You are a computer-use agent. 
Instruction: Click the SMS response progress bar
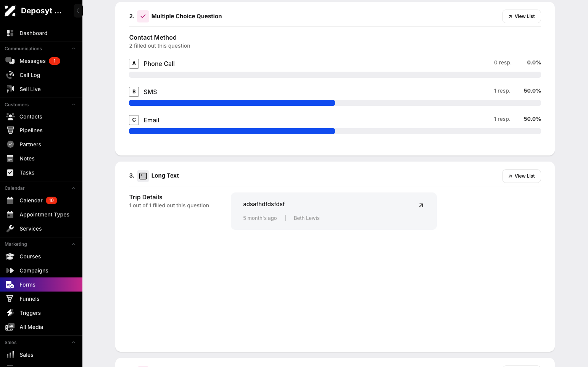click(x=335, y=103)
